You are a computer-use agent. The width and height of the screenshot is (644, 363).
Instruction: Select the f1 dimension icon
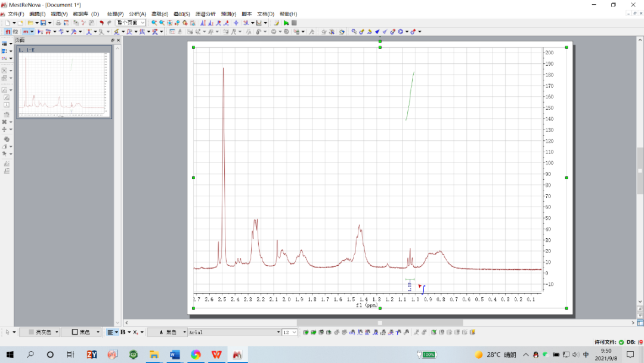click(8, 32)
